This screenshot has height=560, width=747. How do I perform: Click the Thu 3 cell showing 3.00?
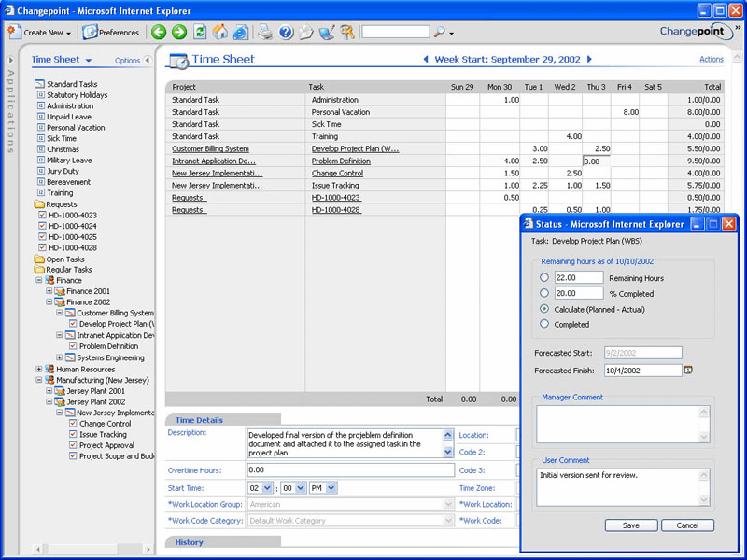click(x=597, y=161)
